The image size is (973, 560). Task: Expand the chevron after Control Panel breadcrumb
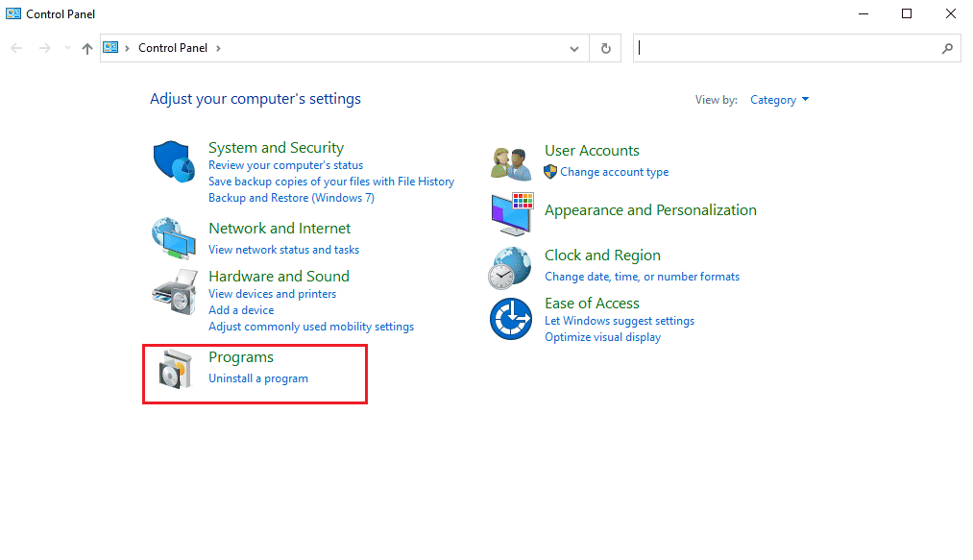219,48
